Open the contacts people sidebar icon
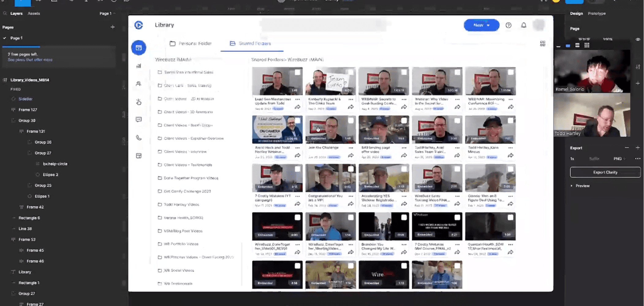 (x=139, y=84)
